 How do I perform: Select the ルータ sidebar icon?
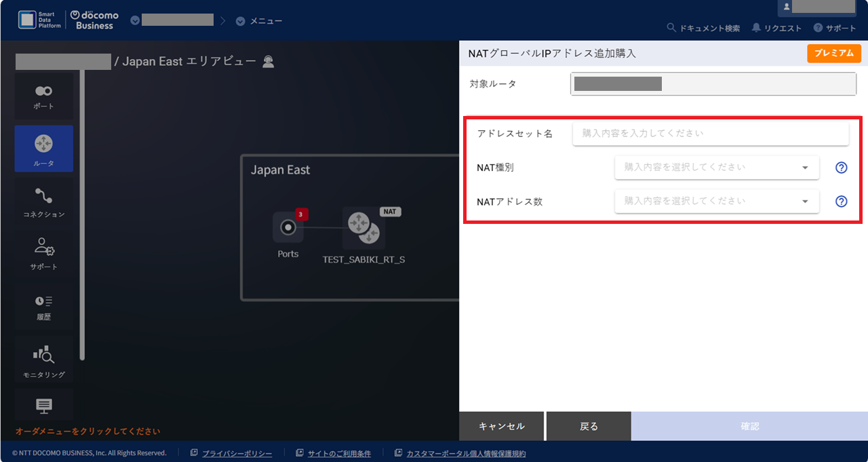(43, 149)
